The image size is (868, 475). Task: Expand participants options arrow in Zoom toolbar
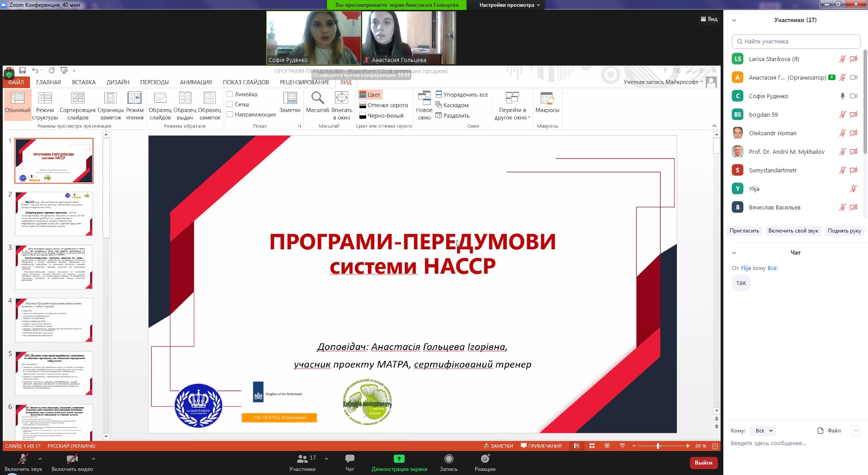point(326,459)
